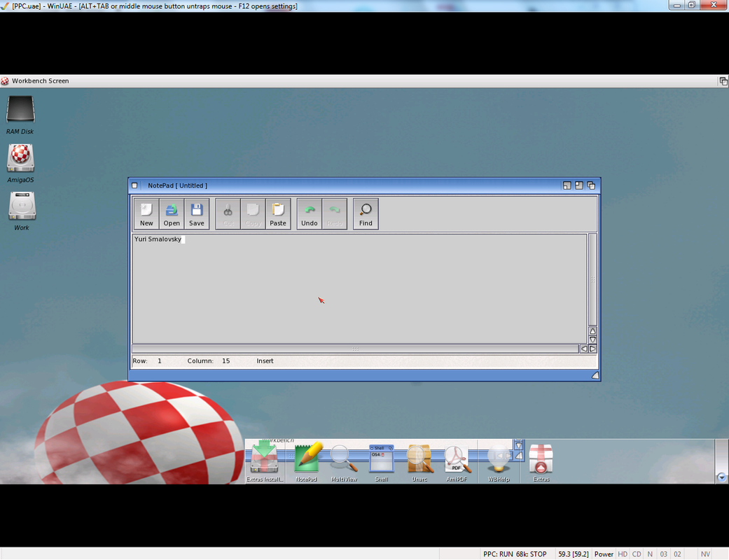Click the screen depth gadget on Workbench title bar
Image resolution: width=729 pixels, height=560 pixels.
(x=723, y=81)
